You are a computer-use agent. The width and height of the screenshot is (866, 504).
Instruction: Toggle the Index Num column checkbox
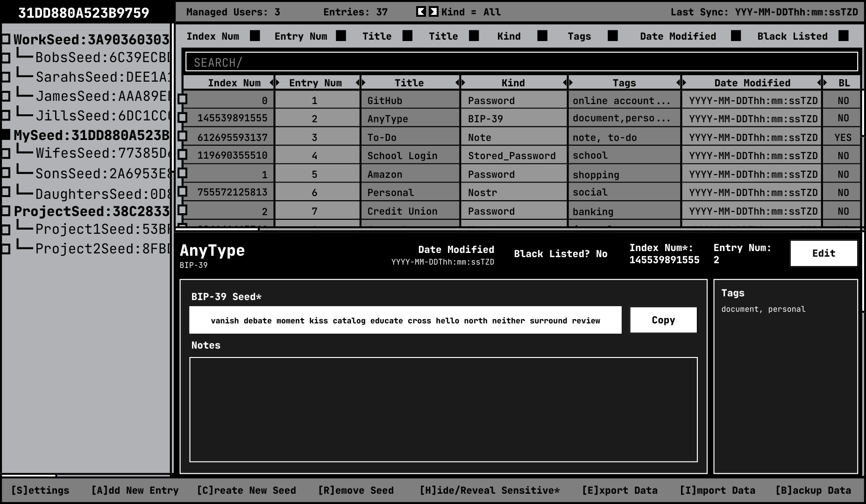click(x=255, y=36)
